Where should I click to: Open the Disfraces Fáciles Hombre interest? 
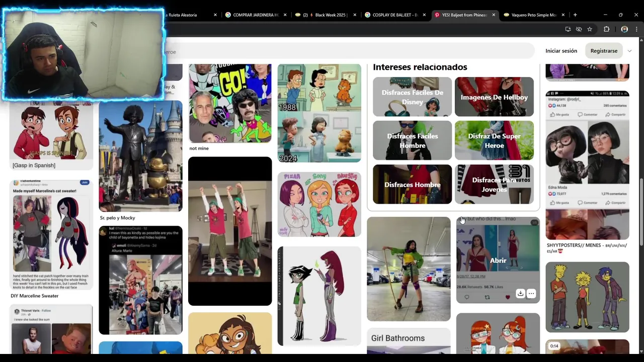[412, 140]
